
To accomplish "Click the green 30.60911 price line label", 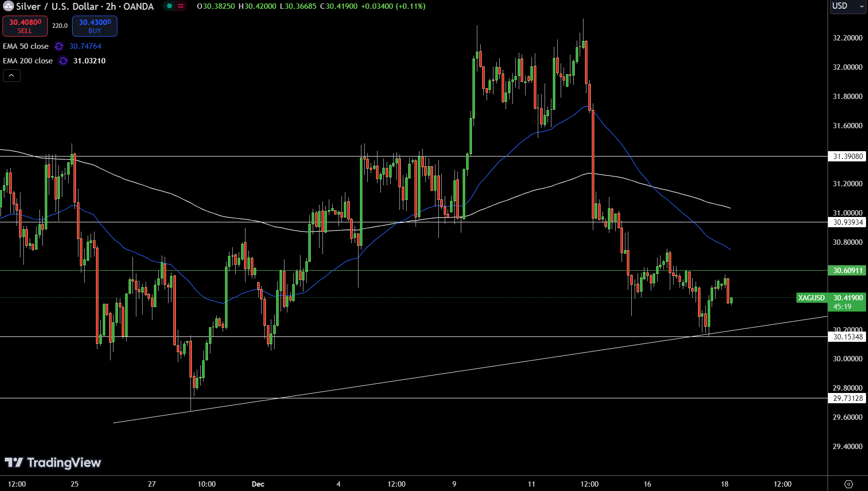I will (x=848, y=271).
